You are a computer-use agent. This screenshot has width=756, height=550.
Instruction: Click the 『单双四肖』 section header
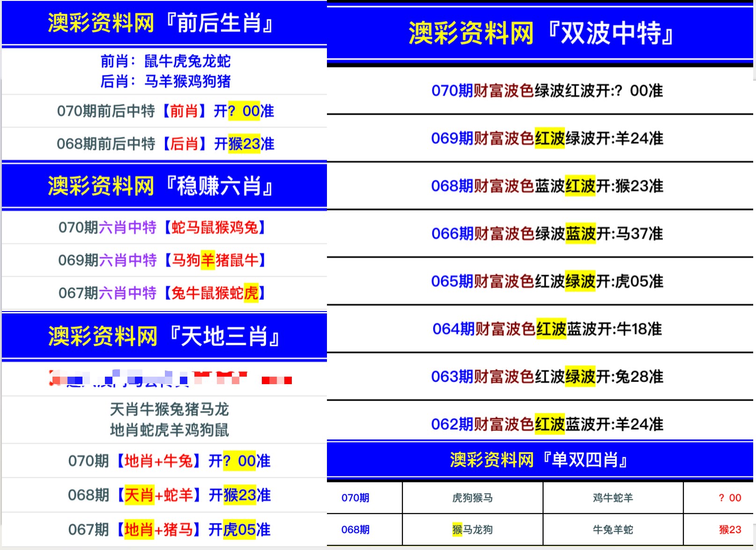point(539,460)
